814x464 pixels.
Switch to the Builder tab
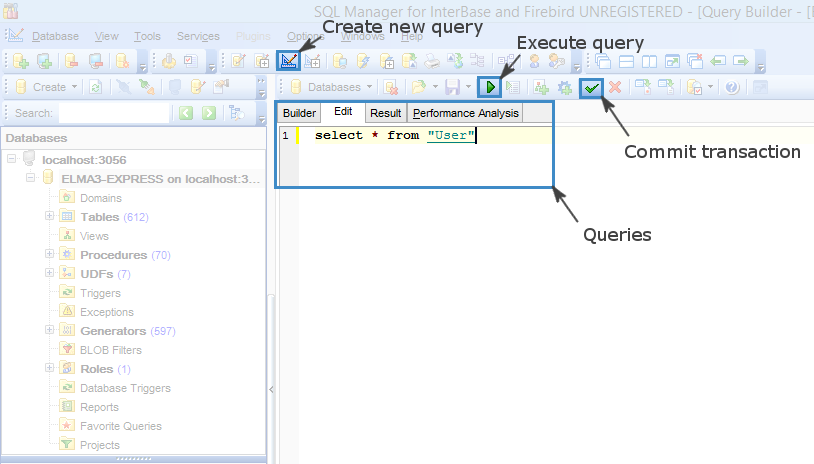coord(299,113)
